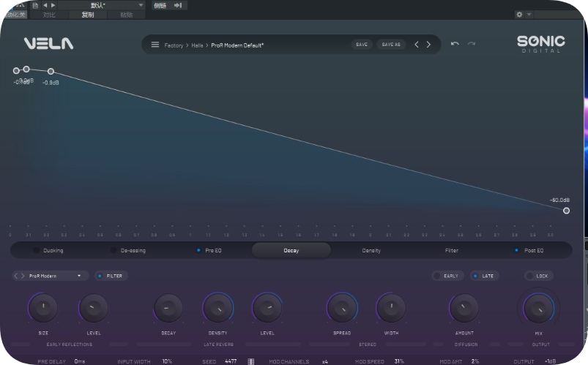Select the Decay tab

point(291,250)
